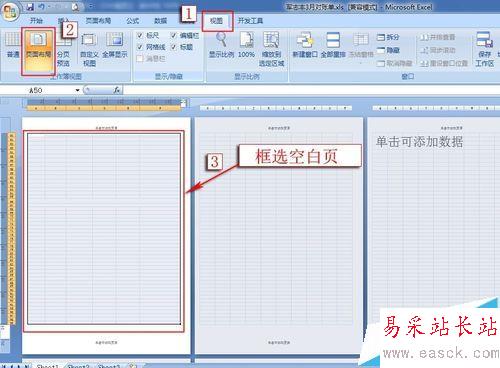Click the highlighted row numbers column at left
This screenshot has height=368, width=500.
[x=12, y=228]
